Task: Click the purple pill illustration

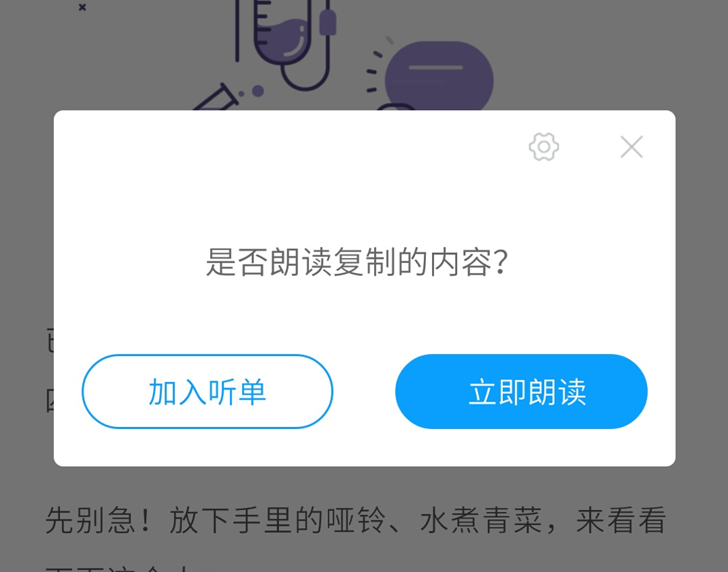Action: (x=439, y=77)
